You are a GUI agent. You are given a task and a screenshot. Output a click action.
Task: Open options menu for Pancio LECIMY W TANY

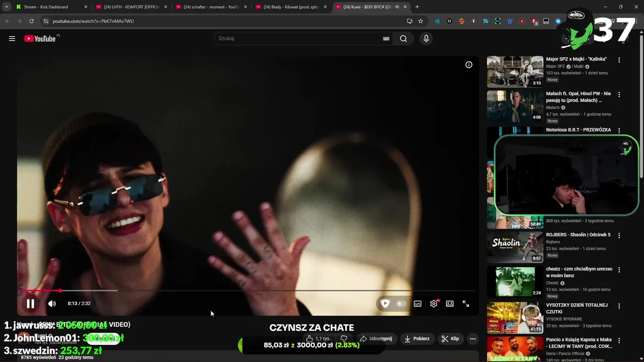pos(619,340)
